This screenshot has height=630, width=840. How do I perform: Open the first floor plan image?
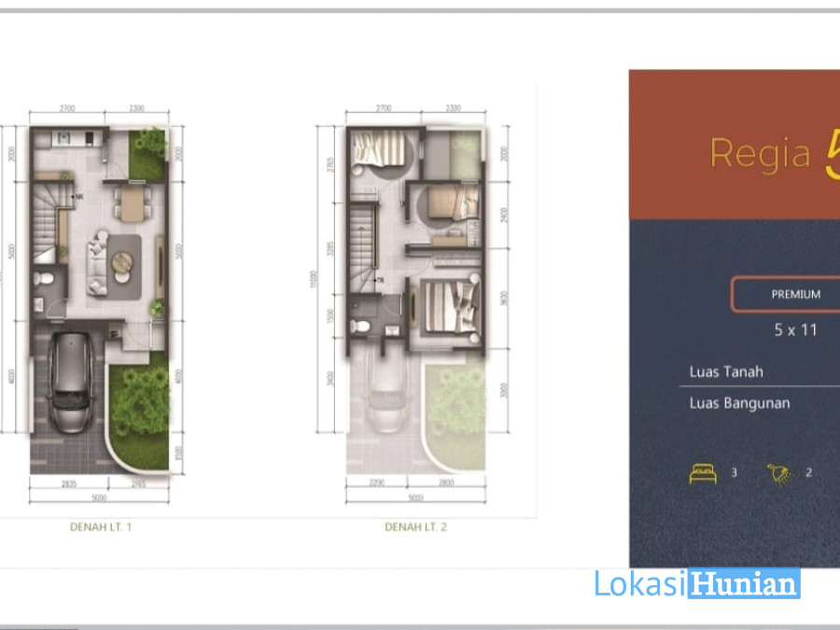point(99,300)
